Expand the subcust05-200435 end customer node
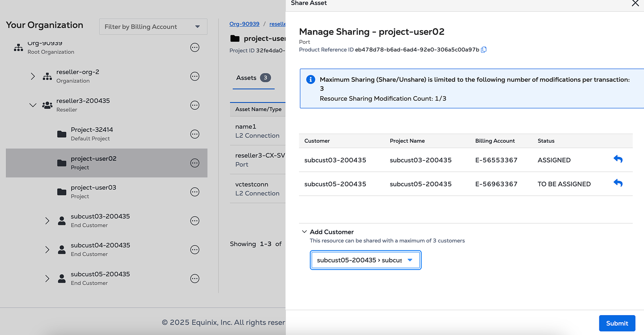644x335 pixels. tap(47, 279)
